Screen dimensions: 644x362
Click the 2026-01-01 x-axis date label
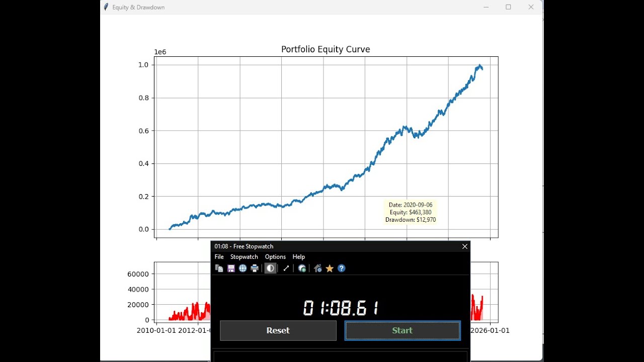coord(490,330)
